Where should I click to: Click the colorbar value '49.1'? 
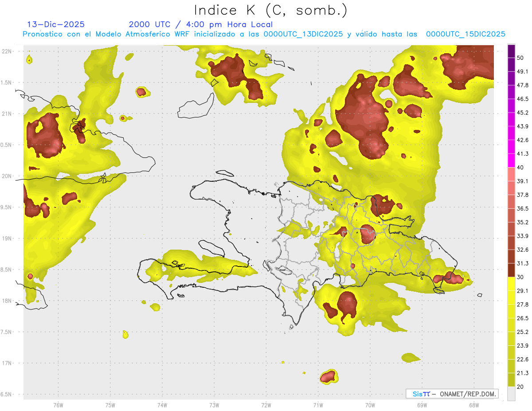point(523,71)
